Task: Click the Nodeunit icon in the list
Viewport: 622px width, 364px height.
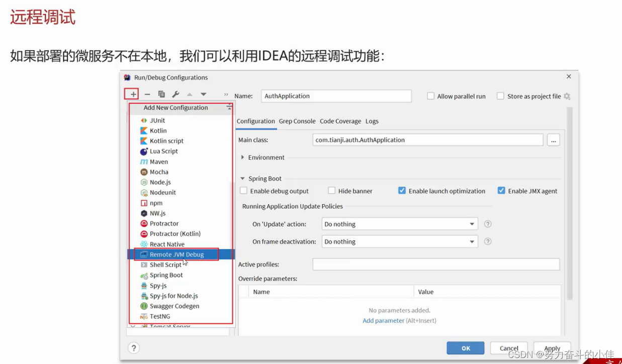Action: pos(144,193)
